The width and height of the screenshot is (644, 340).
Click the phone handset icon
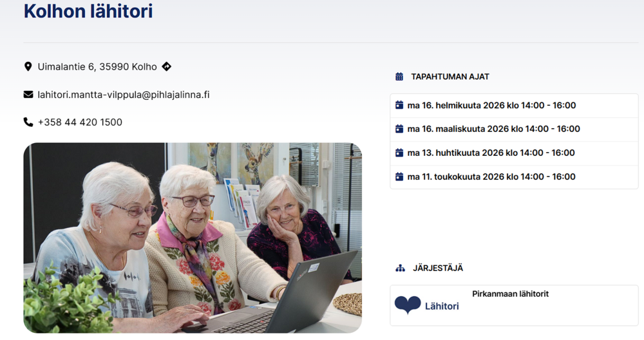[28, 122]
